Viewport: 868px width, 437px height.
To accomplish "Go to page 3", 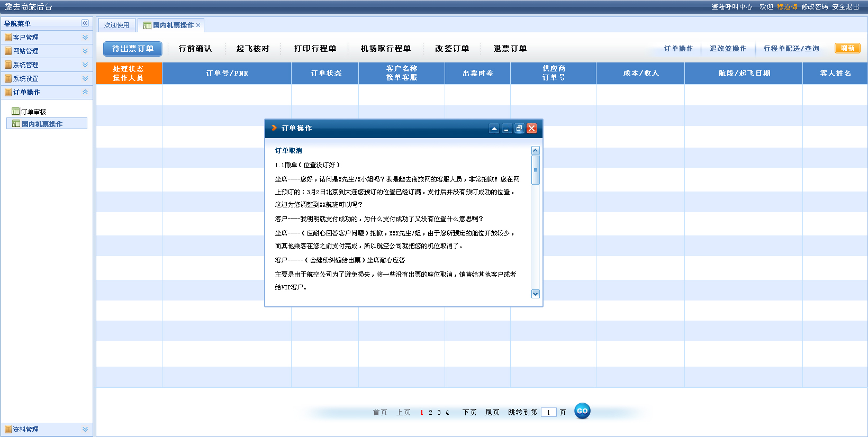I will [x=439, y=413].
